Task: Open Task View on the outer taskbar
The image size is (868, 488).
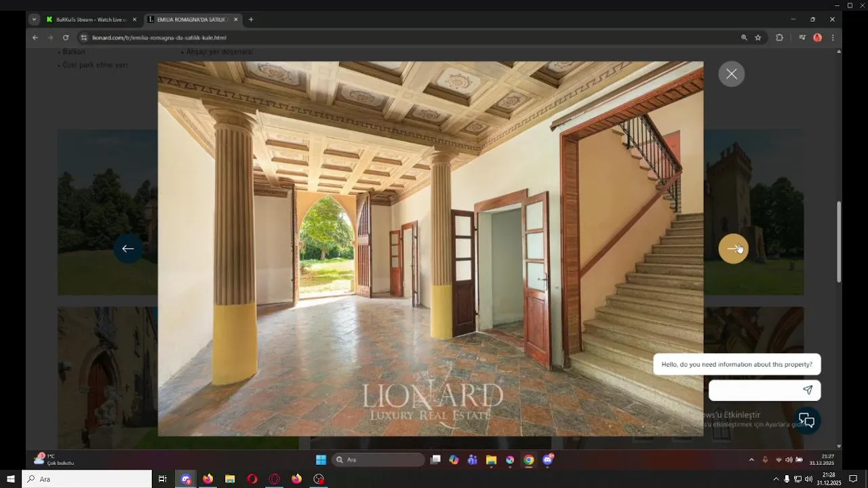Action: [163, 479]
